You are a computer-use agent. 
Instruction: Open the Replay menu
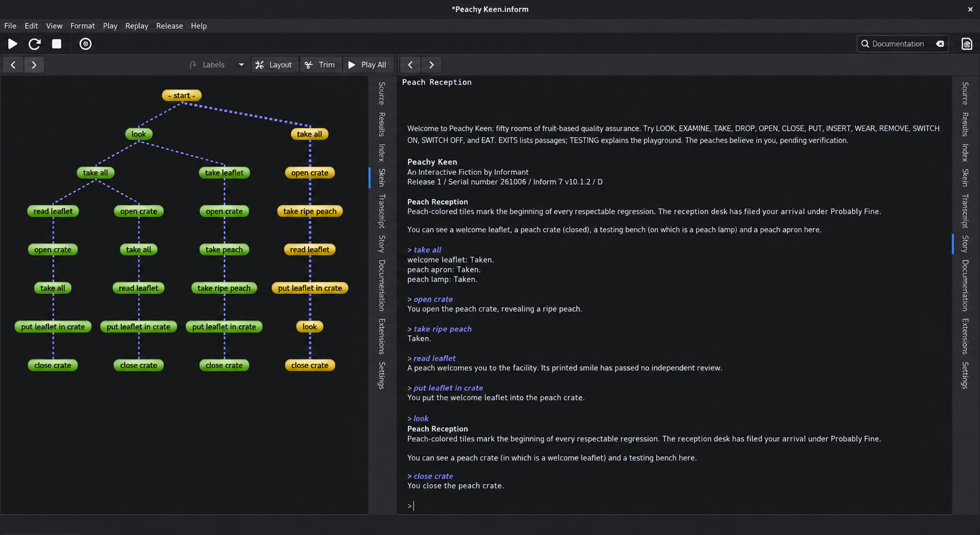(137, 26)
